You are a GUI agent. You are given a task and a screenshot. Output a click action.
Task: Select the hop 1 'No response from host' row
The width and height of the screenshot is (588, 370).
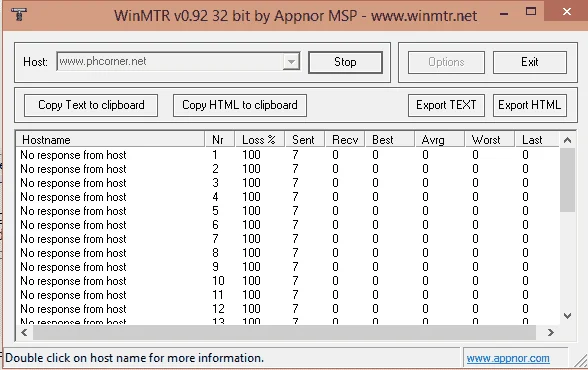pyautogui.click(x=288, y=155)
